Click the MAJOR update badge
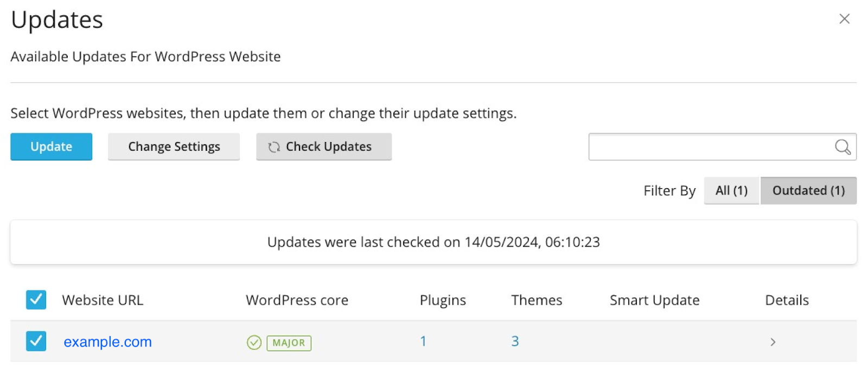This screenshot has width=868, height=386. click(x=289, y=343)
